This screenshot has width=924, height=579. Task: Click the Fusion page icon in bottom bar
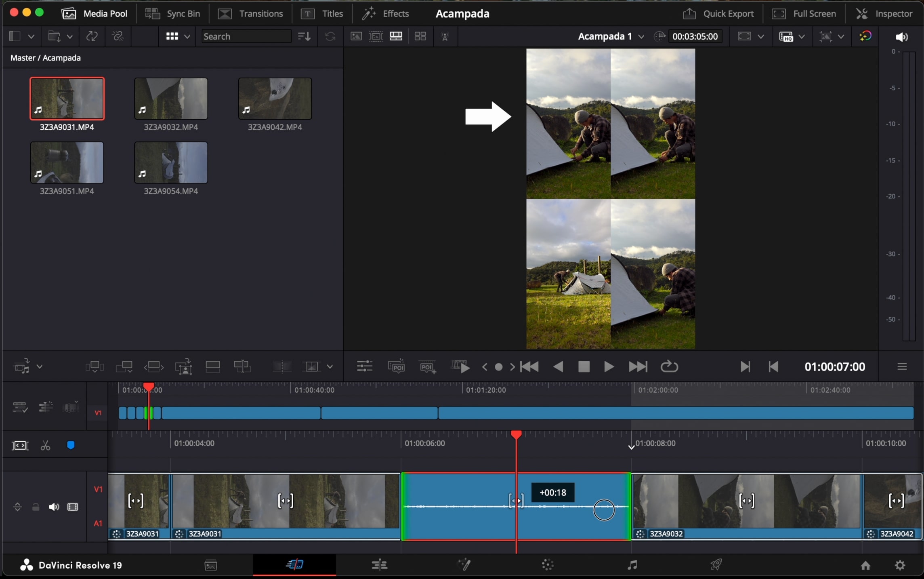pos(464,564)
